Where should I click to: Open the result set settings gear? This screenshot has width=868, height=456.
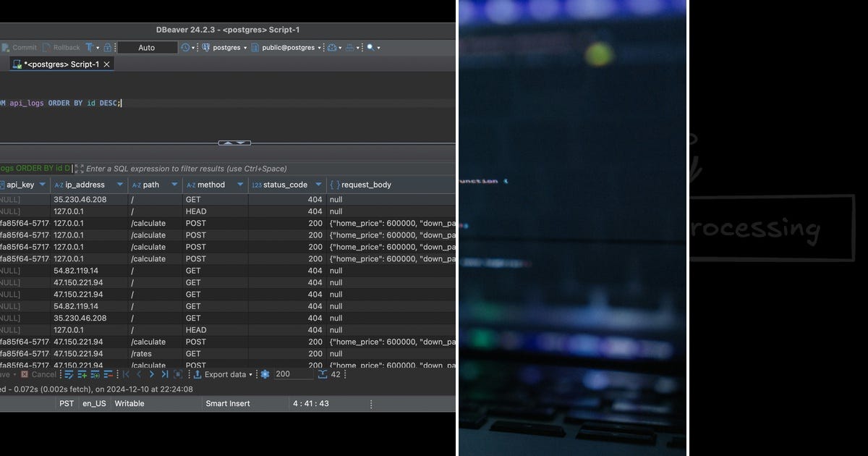pyautogui.click(x=265, y=374)
